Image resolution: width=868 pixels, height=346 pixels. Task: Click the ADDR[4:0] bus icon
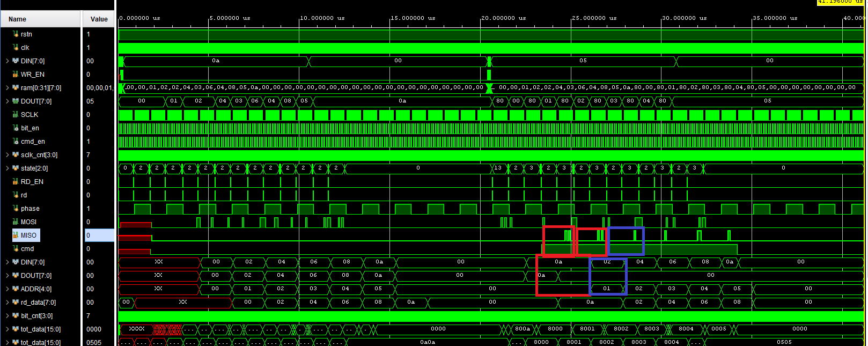tap(16, 289)
